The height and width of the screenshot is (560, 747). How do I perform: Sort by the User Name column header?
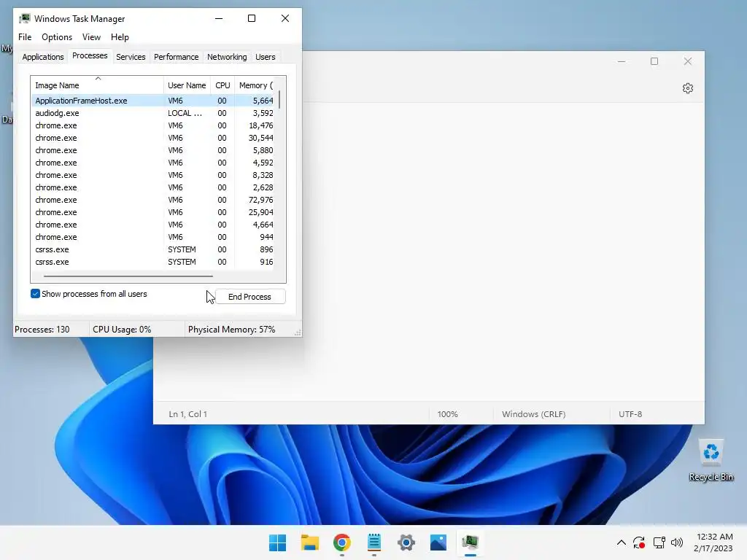(x=187, y=85)
